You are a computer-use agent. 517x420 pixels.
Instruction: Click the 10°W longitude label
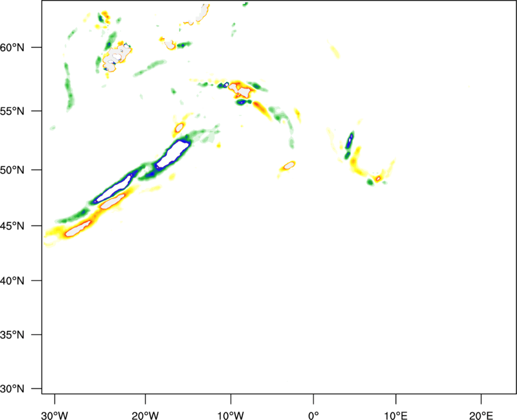[231, 415]
